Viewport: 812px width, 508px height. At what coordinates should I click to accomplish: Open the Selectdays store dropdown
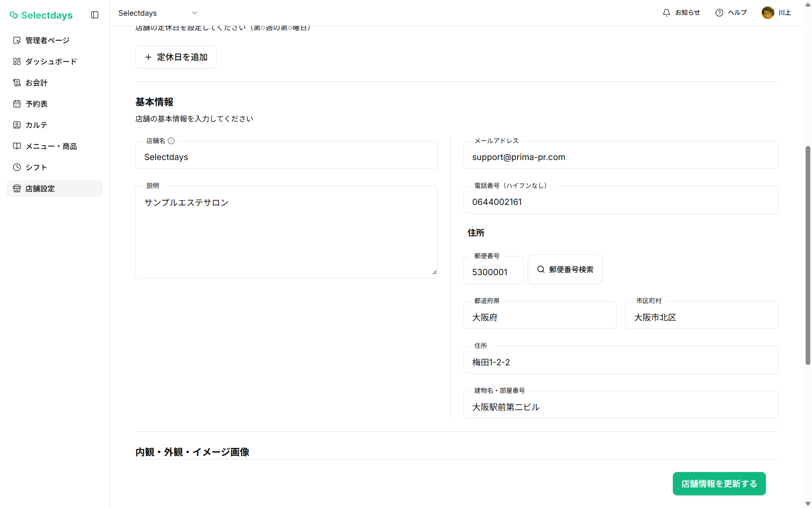158,13
